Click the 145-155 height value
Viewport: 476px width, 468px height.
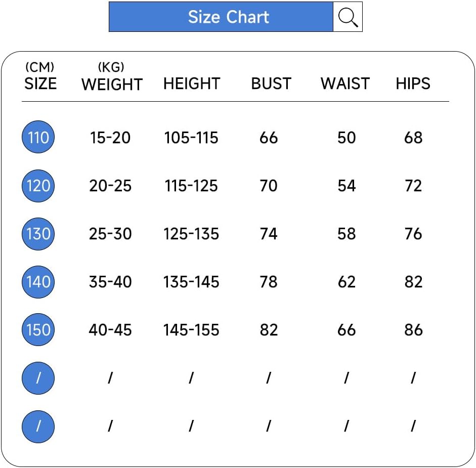coord(191,330)
